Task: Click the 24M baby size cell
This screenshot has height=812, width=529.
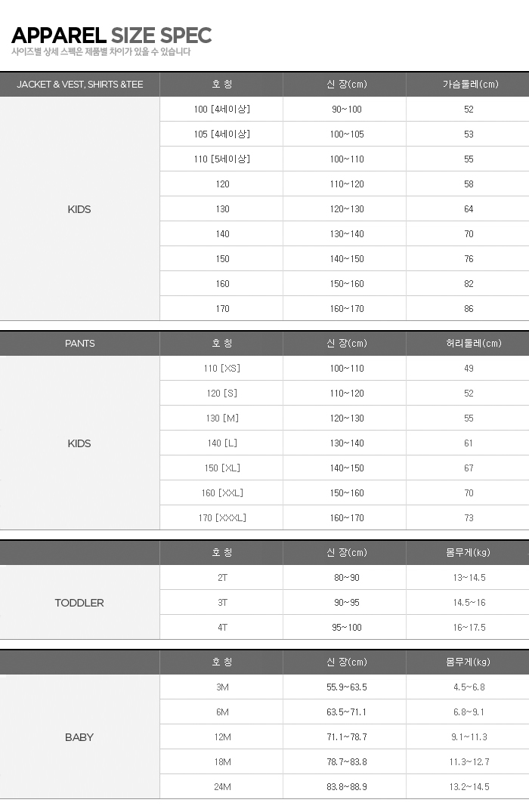Action: pyautogui.click(x=221, y=787)
